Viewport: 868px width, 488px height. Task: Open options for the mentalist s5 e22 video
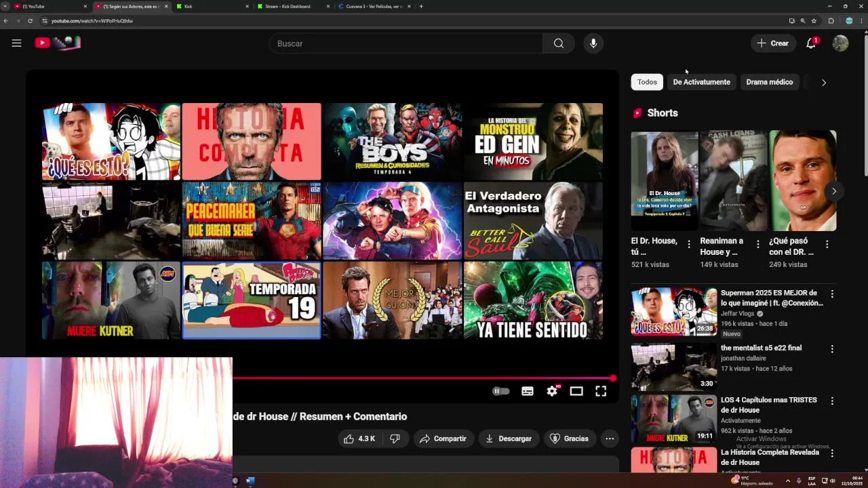click(x=832, y=349)
